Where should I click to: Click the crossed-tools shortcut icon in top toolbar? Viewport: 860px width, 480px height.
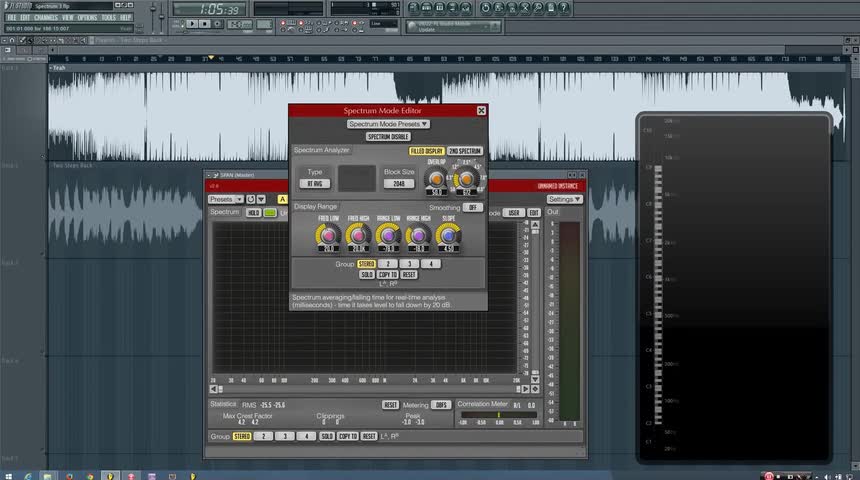[524, 8]
